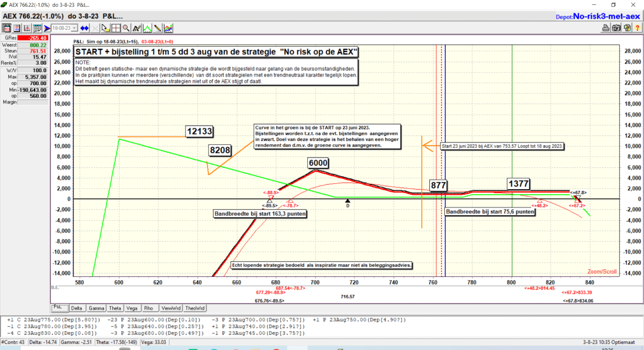Select the text annotation pen tool
644x350 pixels.
(x=137, y=29)
